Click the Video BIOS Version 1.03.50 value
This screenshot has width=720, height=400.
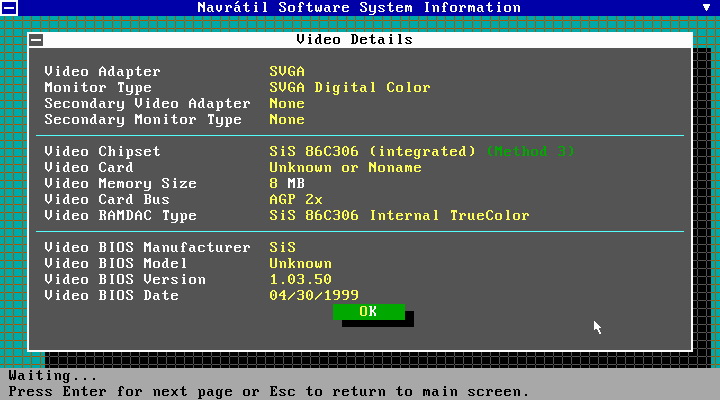click(x=300, y=280)
